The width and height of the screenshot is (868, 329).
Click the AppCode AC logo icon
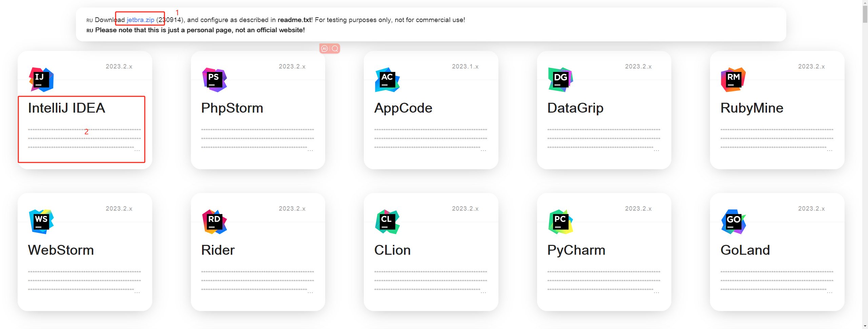pos(387,80)
